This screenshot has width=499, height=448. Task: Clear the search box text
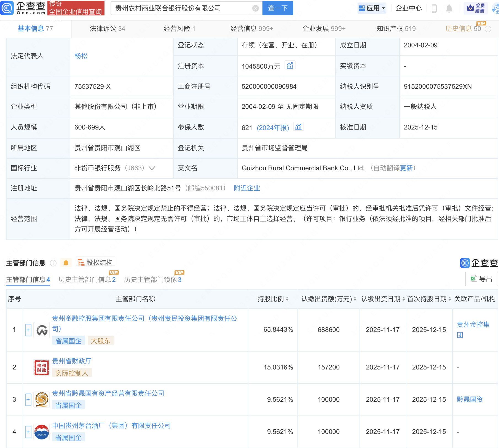pos(255,9)
